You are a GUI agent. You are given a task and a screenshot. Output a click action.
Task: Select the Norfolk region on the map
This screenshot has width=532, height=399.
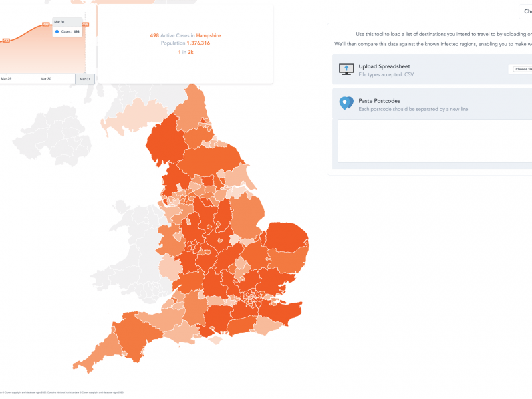pyautogui.click(x=286, y=237)
